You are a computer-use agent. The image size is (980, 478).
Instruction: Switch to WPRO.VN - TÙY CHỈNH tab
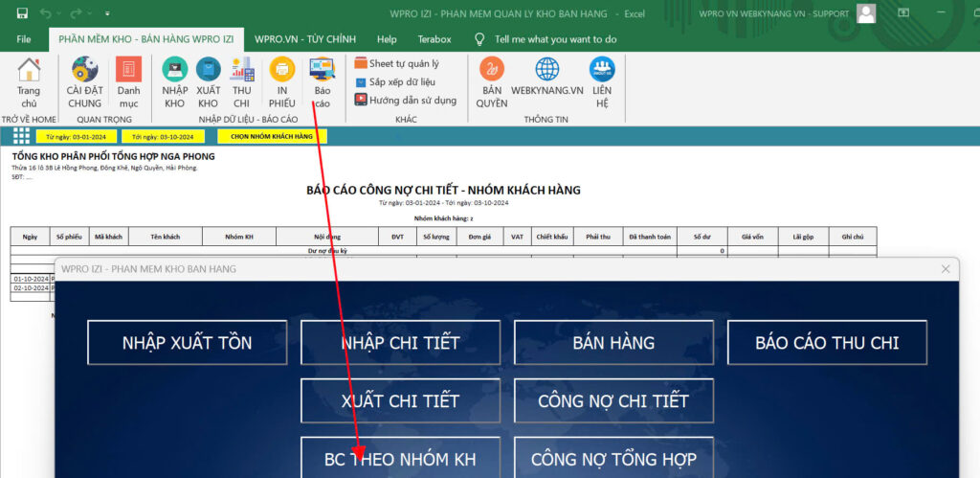tap(304, 39)
